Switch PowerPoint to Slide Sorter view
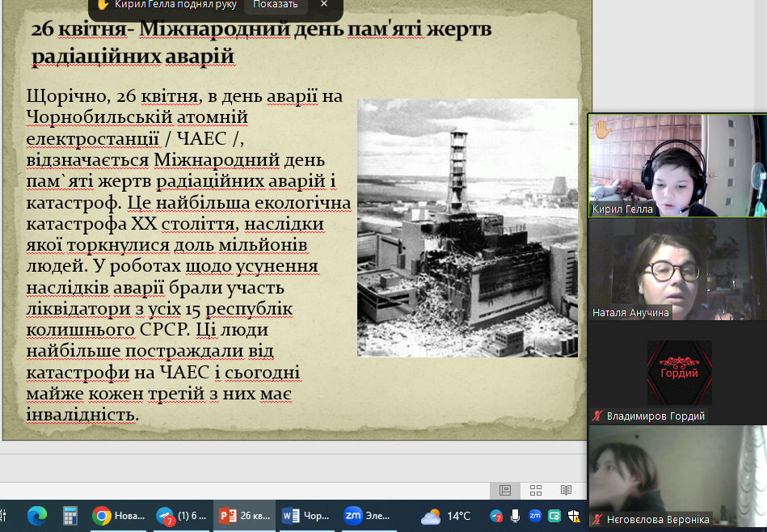Screen dimensions: 767x532 pos(536,490)
